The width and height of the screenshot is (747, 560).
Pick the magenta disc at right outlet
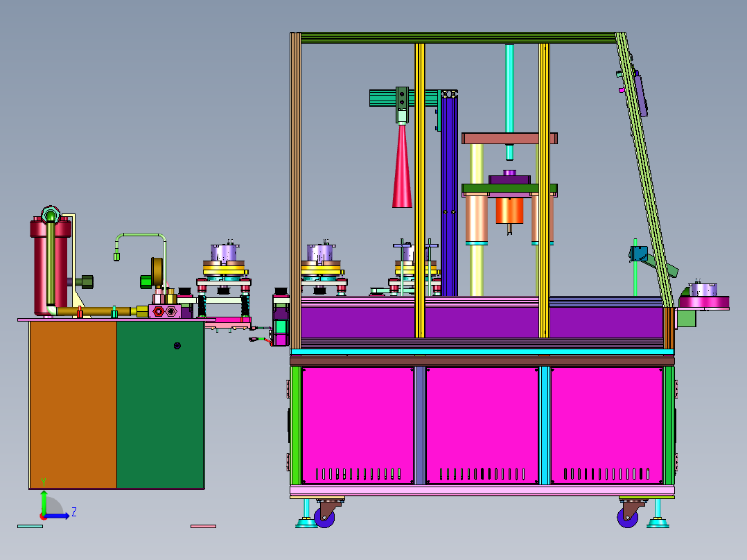click(x=704, y=303)
